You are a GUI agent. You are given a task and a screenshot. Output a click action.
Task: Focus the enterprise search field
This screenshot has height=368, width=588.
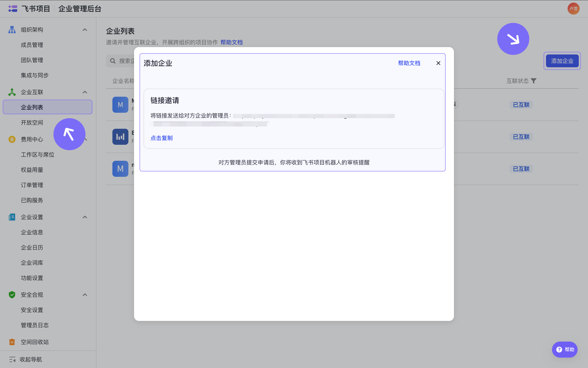120,61
